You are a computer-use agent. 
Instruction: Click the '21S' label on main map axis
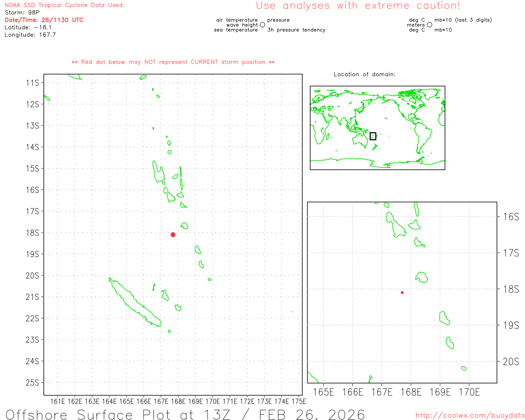[x=32, y=297]
